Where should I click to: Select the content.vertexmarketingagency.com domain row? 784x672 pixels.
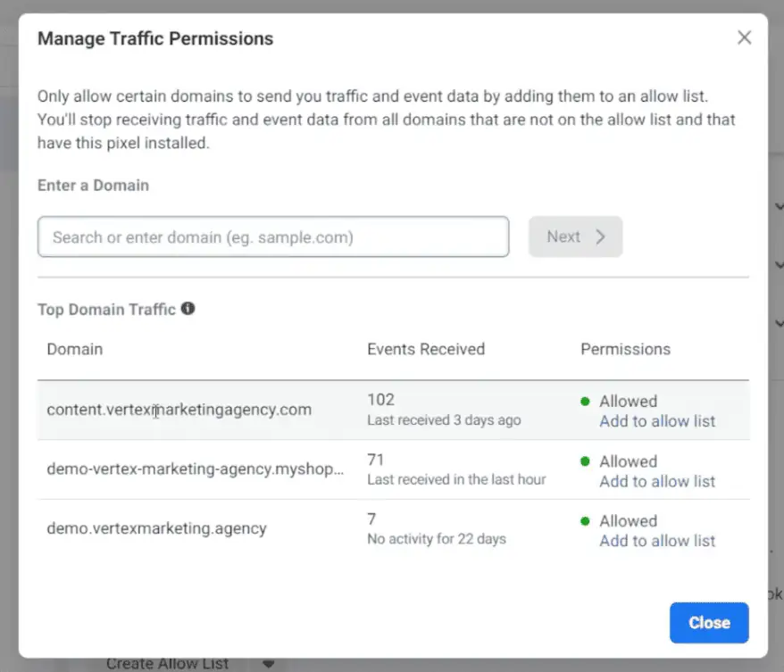tap(179, 411)
